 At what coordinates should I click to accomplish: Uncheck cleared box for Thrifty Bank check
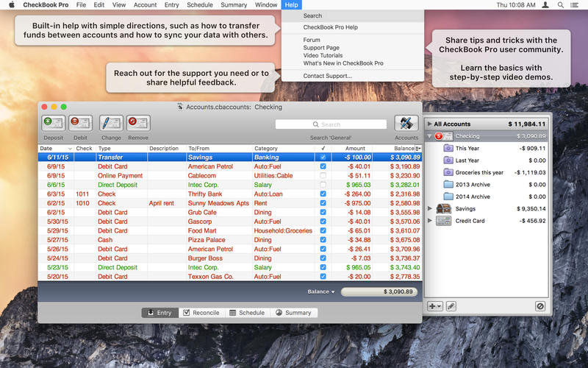click(x=323, y=194)
